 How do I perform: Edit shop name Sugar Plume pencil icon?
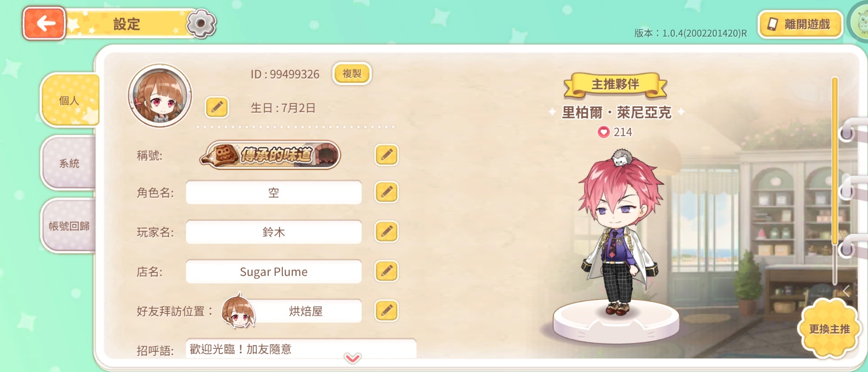[x=387, y=271]
